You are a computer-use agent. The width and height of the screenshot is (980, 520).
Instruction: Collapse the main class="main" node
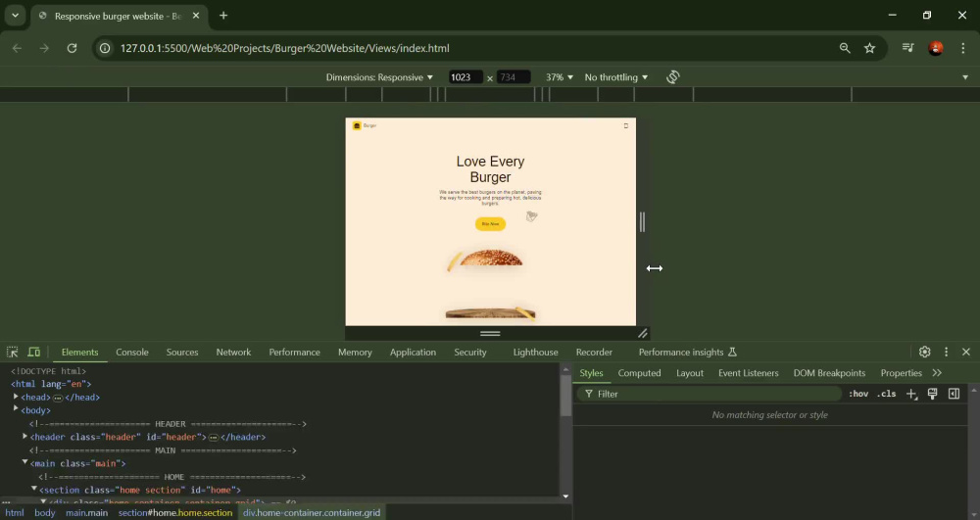(25, 462)
